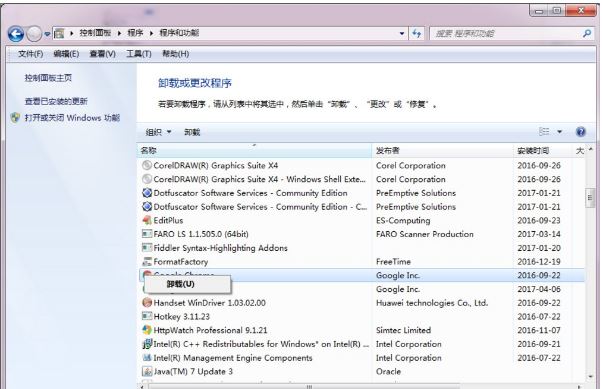Sort by the 安装时间 column header

(542, 151)
